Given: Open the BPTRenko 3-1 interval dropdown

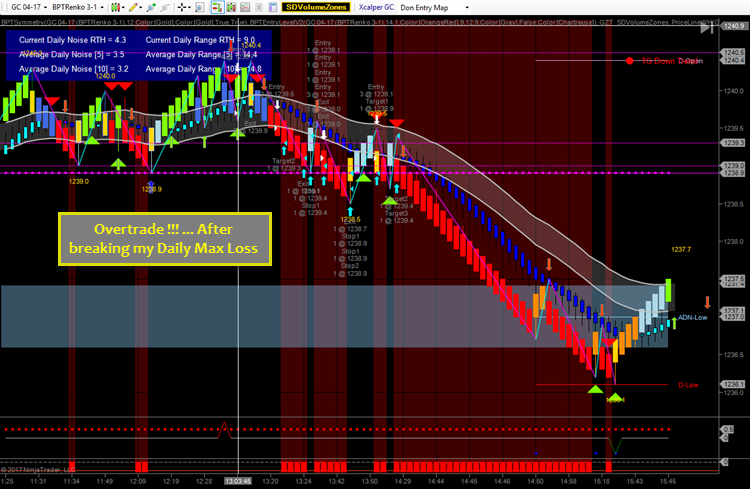Looking at the screenshot, I should [x=78, y=7].
